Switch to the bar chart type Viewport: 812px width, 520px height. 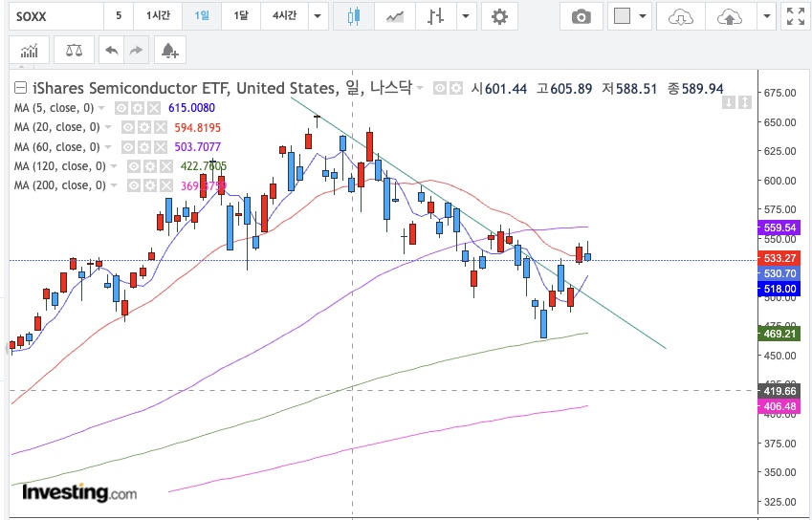[435, 16]
